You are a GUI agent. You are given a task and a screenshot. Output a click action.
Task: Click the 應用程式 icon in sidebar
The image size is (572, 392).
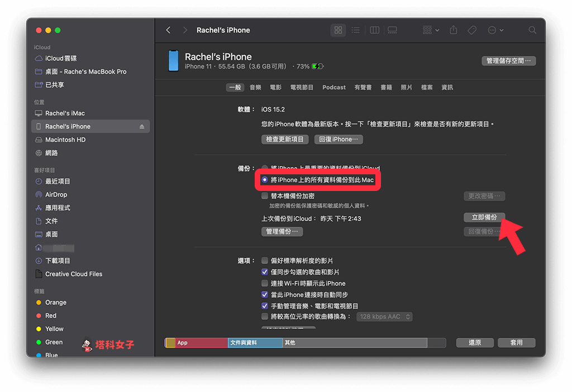coord(39,208)
